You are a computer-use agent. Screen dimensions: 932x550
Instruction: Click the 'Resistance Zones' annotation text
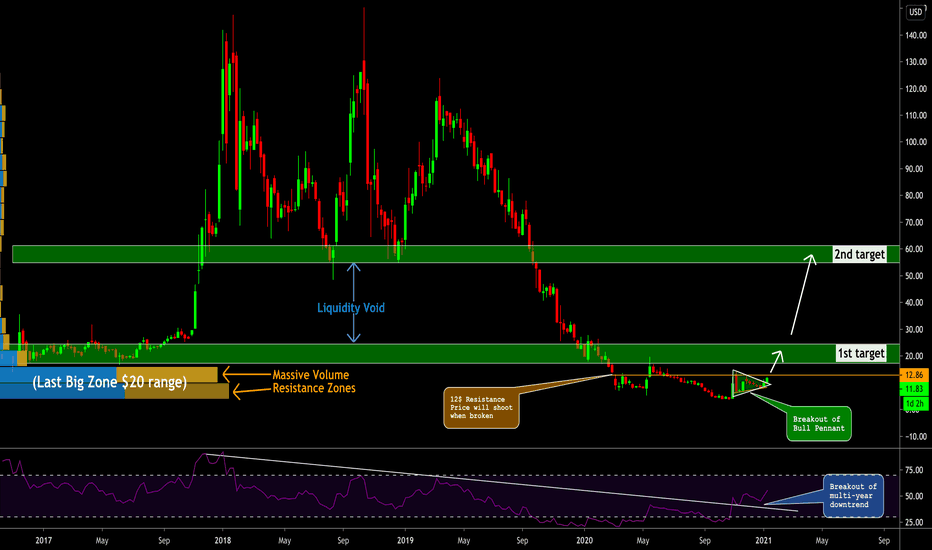[x=314, y=388]
